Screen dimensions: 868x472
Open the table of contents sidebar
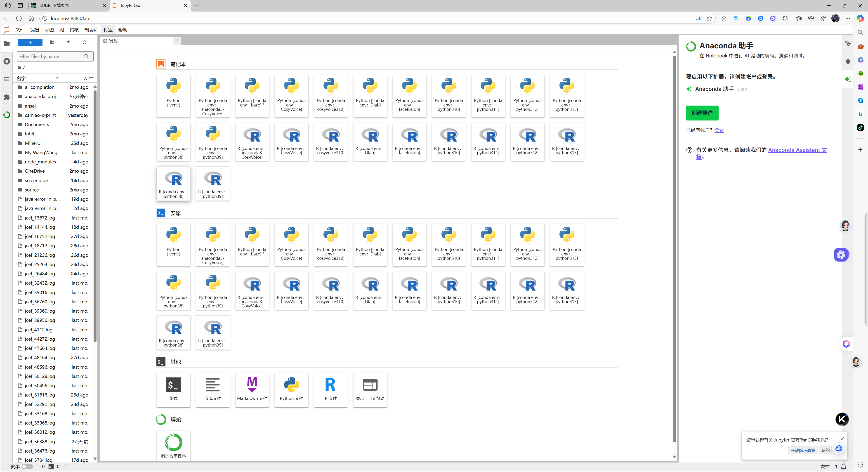tap(7, 79)
